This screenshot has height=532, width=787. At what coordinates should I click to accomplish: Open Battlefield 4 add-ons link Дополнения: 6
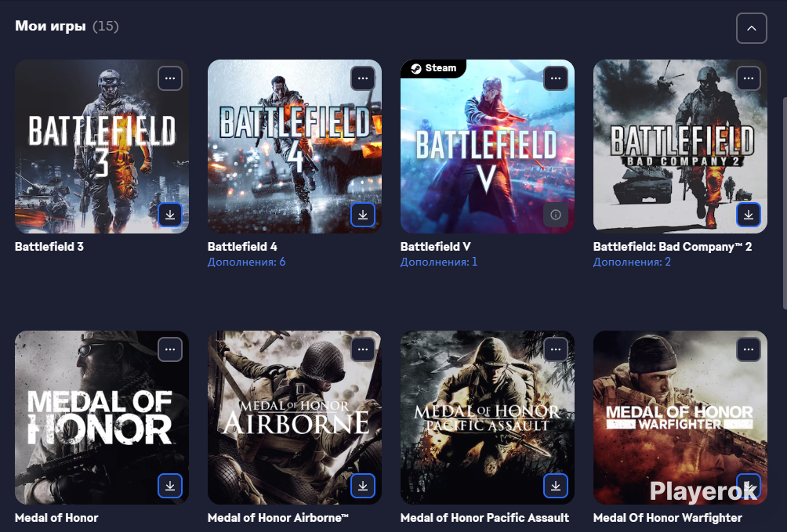pyautogui.click(x=246, y=262)
